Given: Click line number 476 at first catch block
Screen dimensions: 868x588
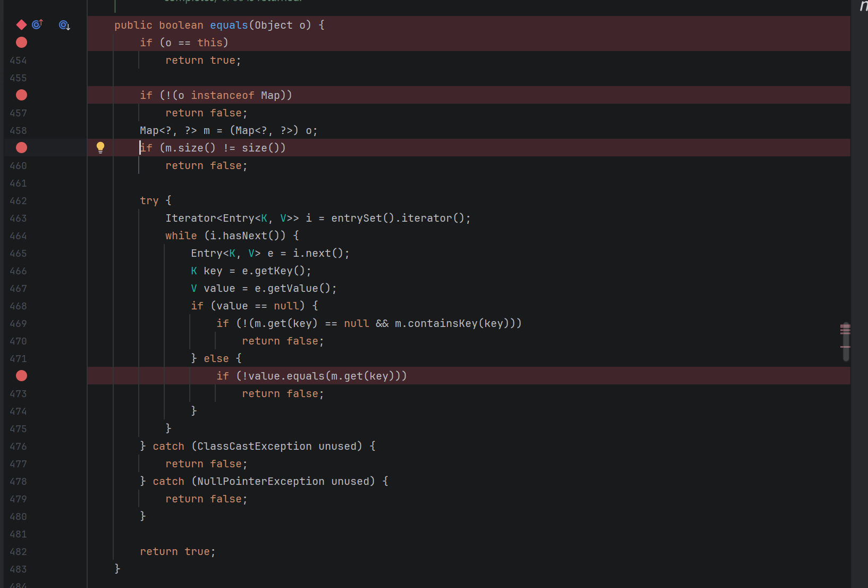Looking at the screenshot, I should tap(18, 447).
